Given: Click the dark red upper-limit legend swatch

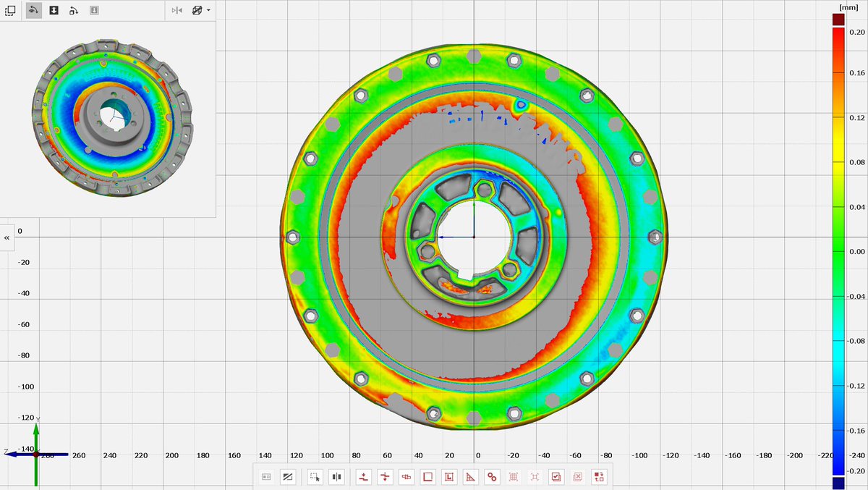Looking at the screenshot, I should point(838,20).
